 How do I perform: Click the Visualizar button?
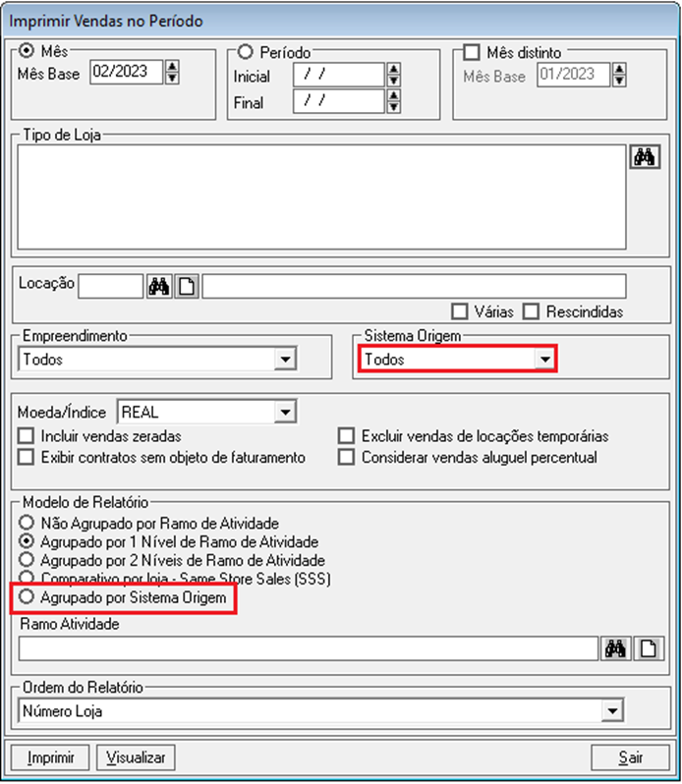click(136, 758)
